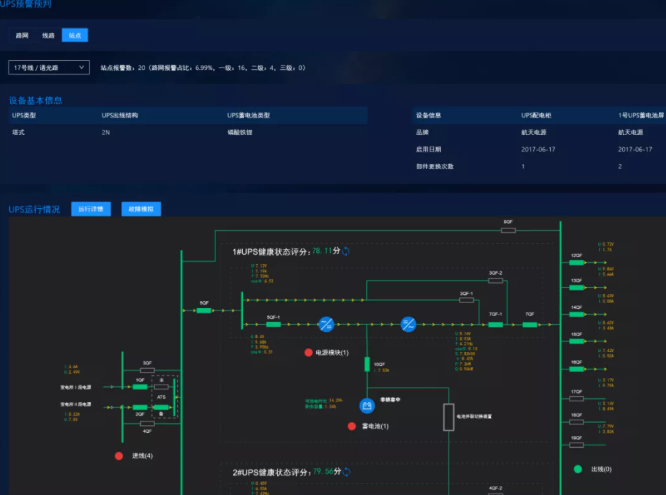Click the red 电源模块(1) alarm indicator
This screenshot has width=666, height=495.
(308, 353)
